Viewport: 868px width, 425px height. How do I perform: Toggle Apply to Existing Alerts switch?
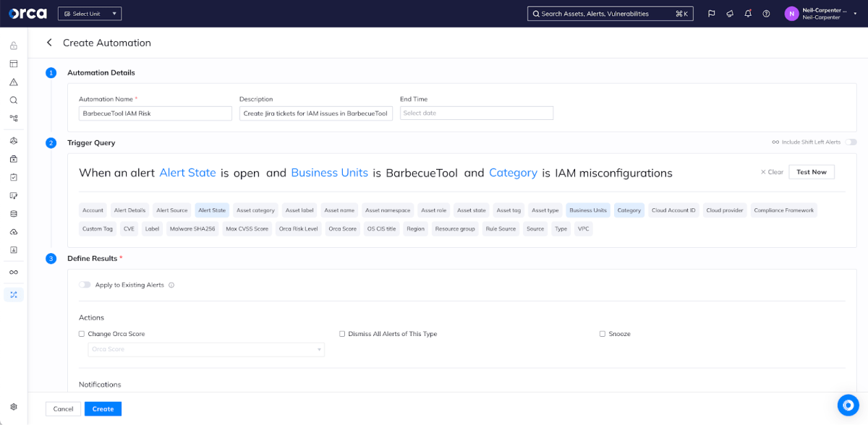(x=85, y=285)
